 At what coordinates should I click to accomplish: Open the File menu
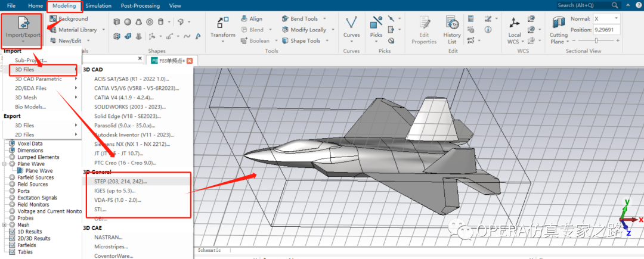[11, 6]
